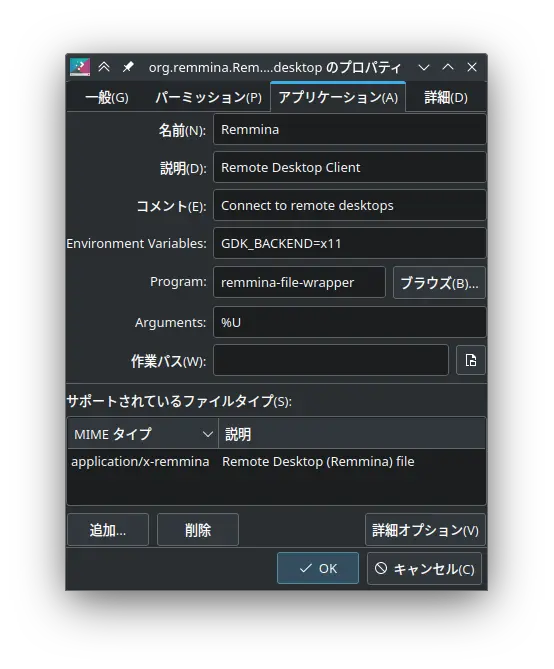
Task: Click the Environment Variables input field
Action: pos(350,243)
